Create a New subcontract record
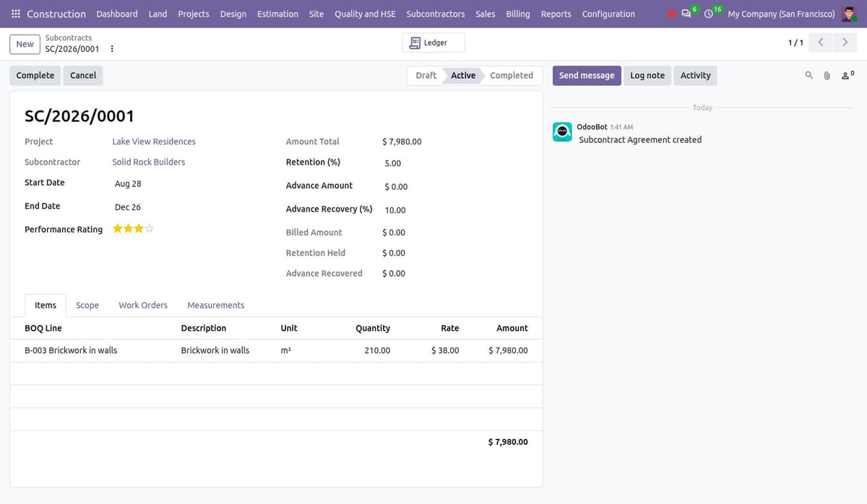 pyautogui.click(x=25, y=44)
